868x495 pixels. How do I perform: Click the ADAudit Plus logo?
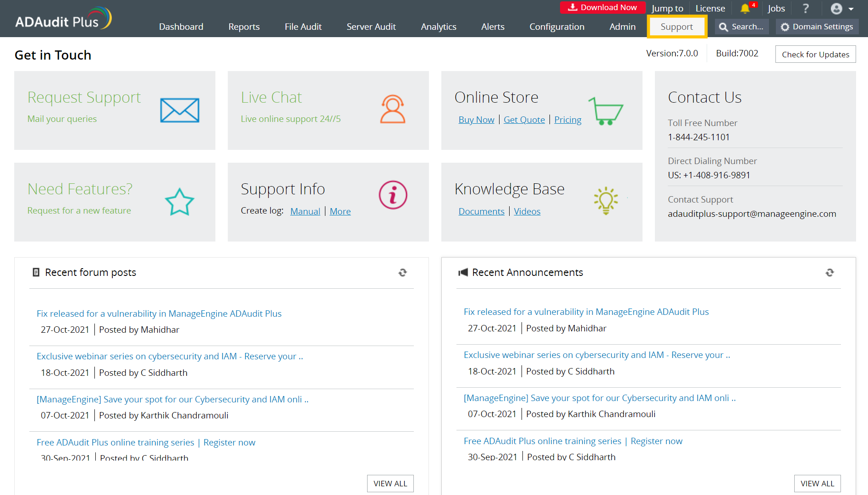point(63,18)
